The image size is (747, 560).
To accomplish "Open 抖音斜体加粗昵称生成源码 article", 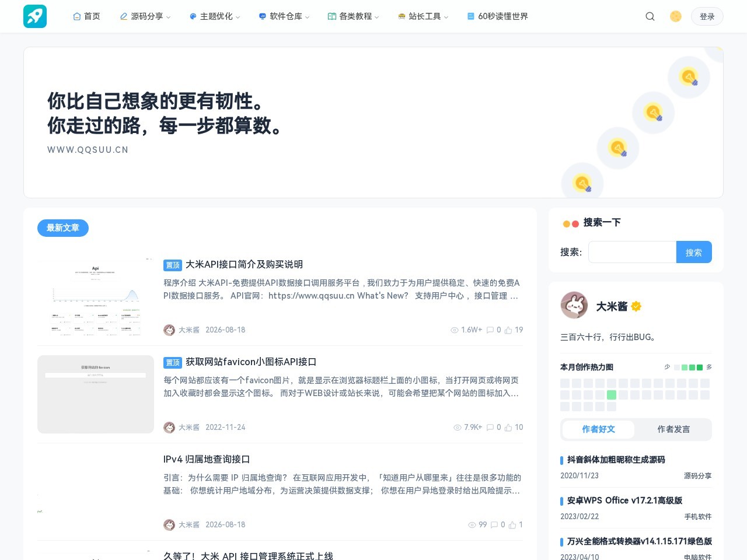I will click(616, 460).
